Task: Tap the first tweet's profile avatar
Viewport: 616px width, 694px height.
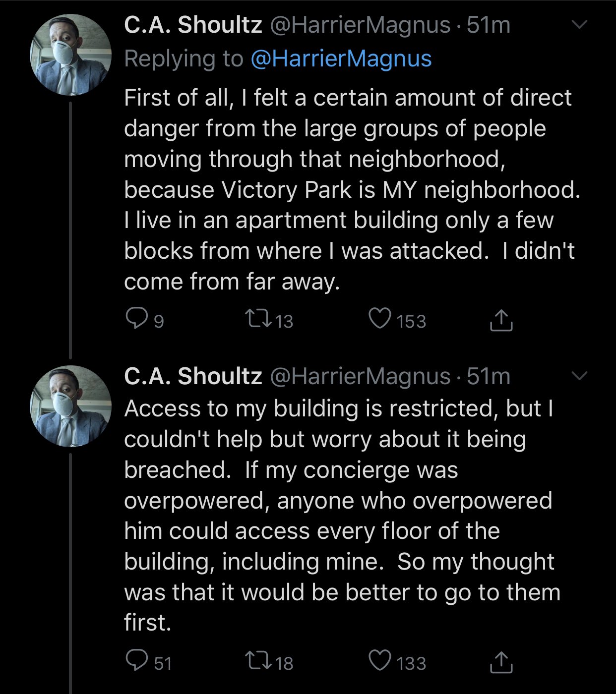Action: point(70,55)
